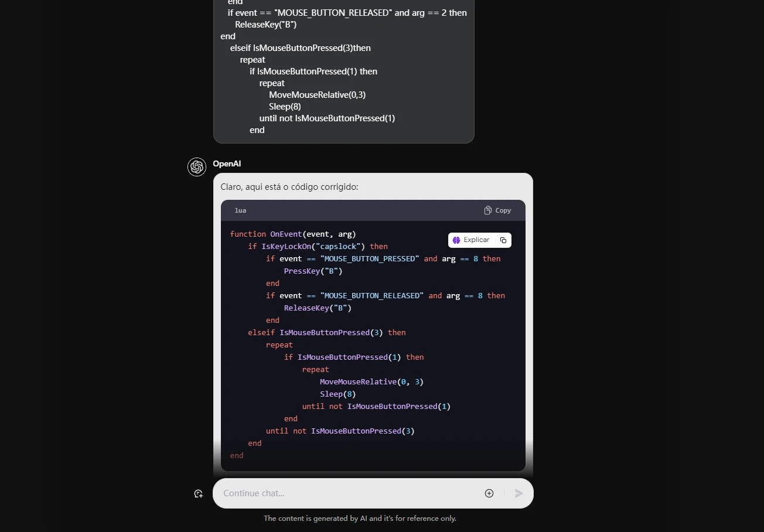Copy the lua code block via Copy
This screenshot has height=532, width=764.
click(x=497, y=210)
